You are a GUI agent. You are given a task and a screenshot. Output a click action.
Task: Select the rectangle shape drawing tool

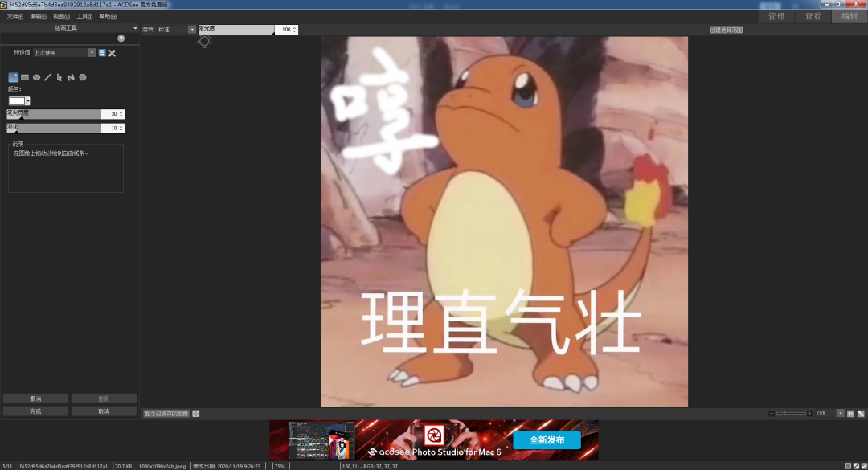coord(25,77)
